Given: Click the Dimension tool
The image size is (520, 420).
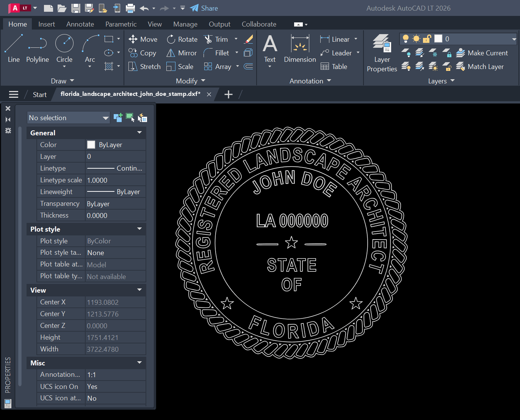Looking at the screenshot, I should (x=300, y=49).
